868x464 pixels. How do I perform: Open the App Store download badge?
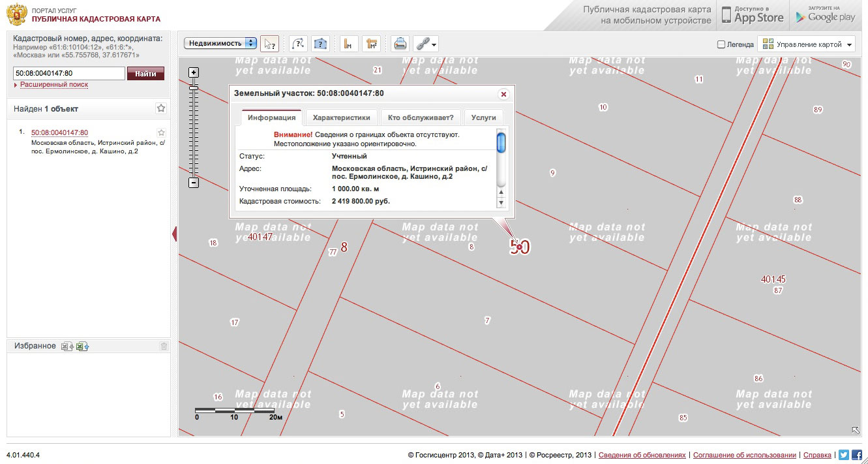point(753,15)
